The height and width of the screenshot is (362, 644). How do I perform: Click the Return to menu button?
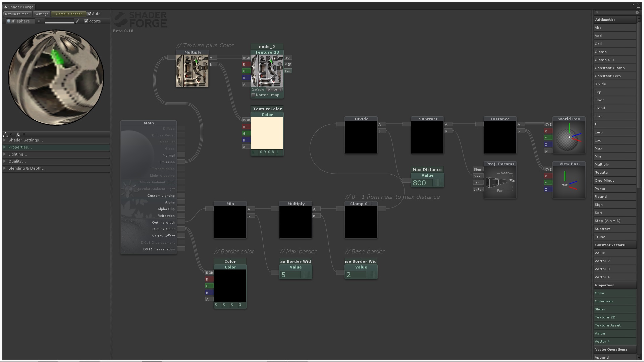(18, 14)
